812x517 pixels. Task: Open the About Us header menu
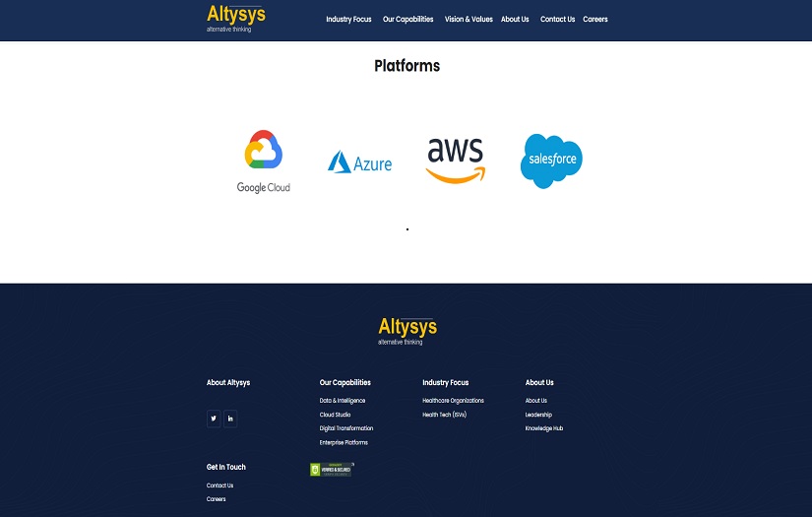coord(515,19)
